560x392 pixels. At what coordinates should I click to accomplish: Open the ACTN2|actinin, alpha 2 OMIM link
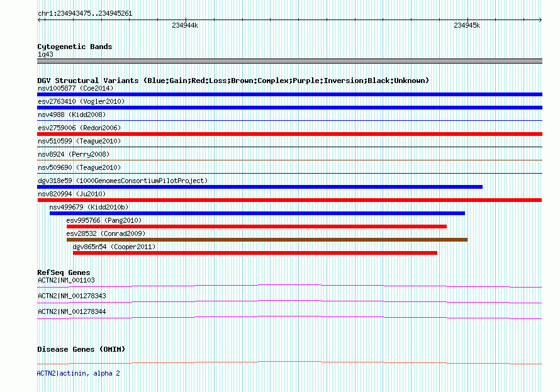78,373
